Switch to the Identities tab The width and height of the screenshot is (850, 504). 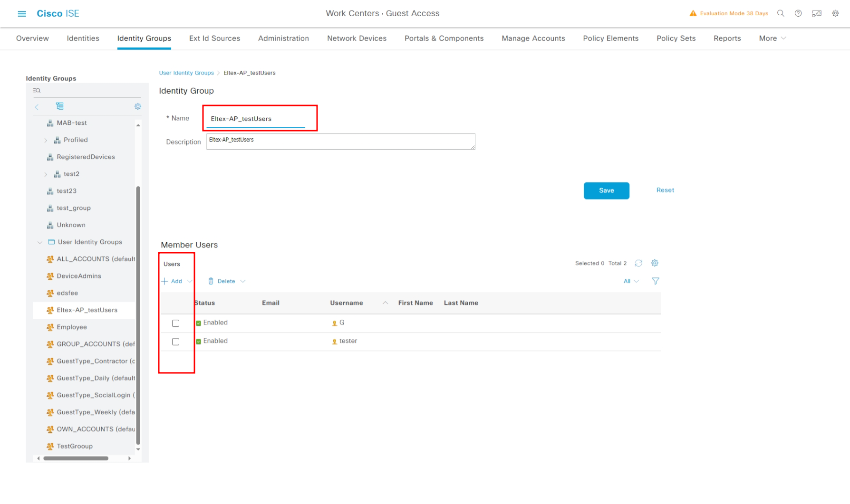[x=83, y=38]
